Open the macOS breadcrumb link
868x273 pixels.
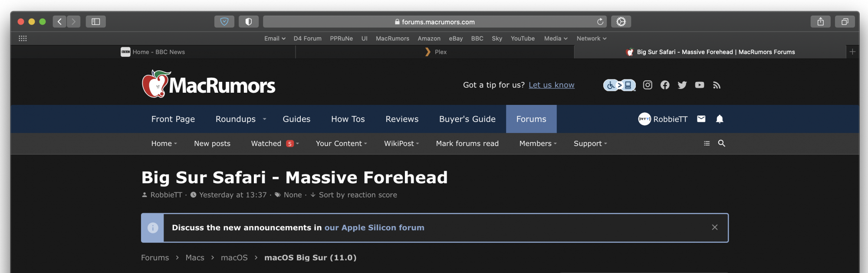234,257
